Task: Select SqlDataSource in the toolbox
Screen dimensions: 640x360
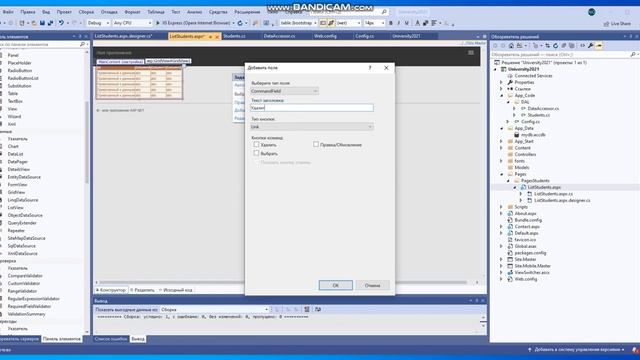Action: [21, 246]
